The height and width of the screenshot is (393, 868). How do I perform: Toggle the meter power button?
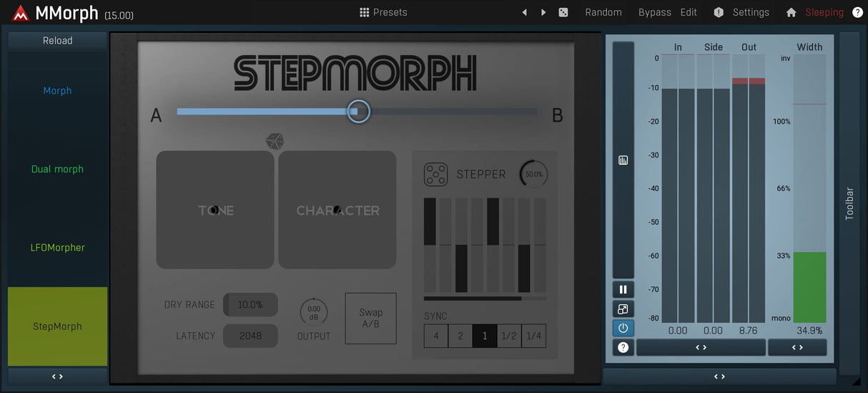623,328
